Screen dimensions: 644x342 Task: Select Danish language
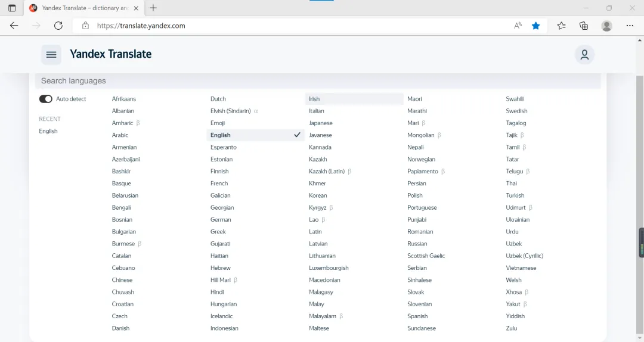click(x=120, y=328)
